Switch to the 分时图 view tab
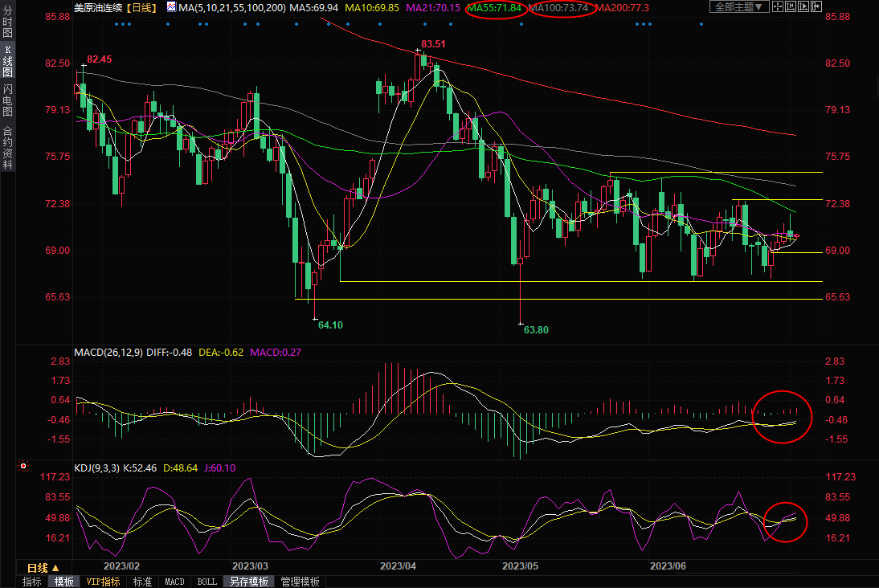The height and width of the screenshot is (588, 879). pyautogui.click(x=7, y=22)
